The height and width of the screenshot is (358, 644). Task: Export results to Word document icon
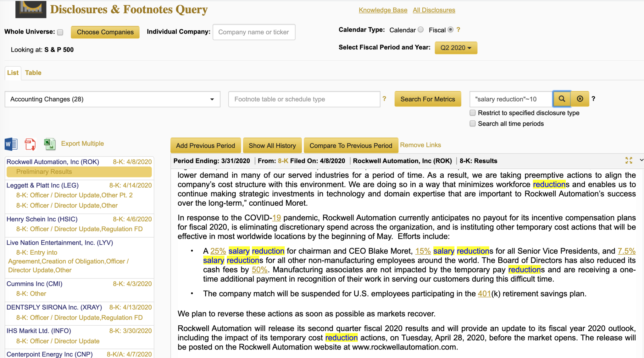coord(11,144)
